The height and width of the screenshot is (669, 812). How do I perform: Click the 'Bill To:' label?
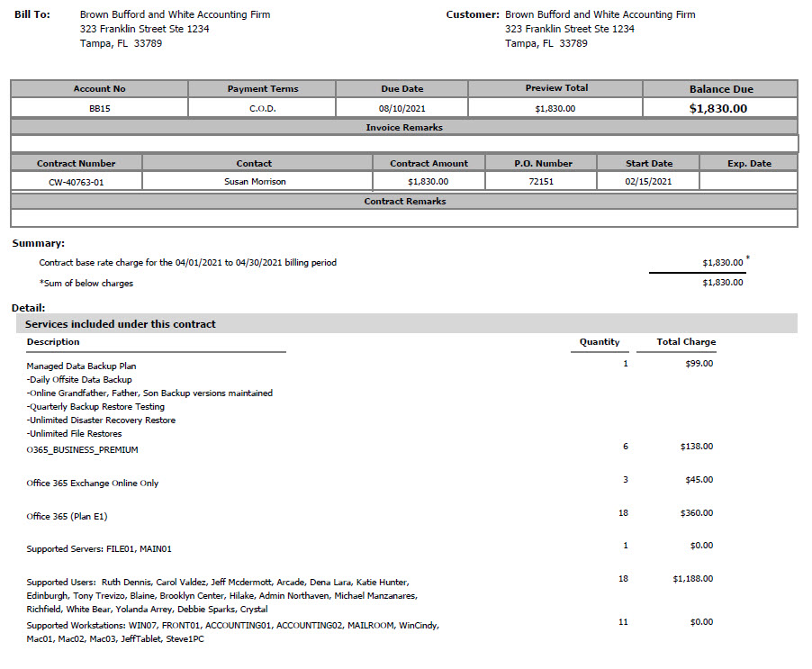pyautogui.click(x=32, y=14)
